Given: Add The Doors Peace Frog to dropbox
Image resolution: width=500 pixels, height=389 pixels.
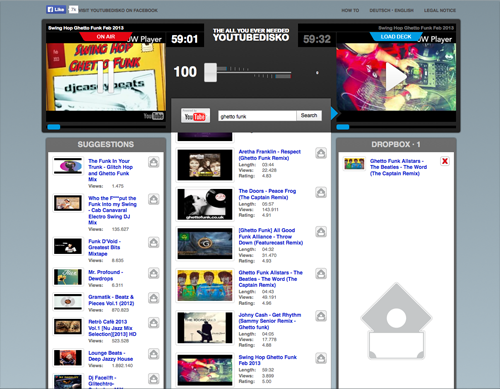Looking at the screenshot, I should click(x=321, y=192).
